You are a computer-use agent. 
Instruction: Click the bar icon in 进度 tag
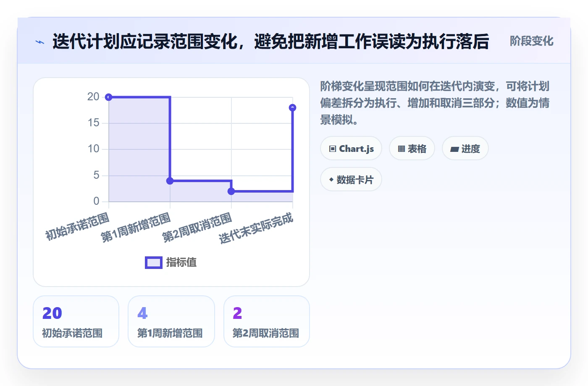[x=454, y=149]
